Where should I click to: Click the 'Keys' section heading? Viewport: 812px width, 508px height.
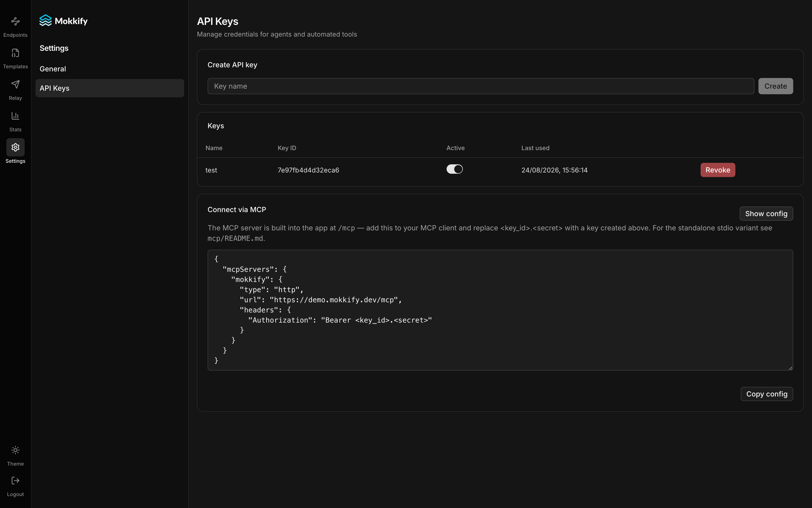coord(215,126)
